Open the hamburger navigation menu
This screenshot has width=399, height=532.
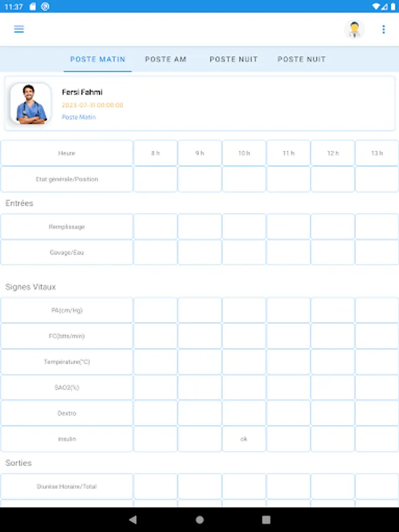click(x=19, y=29)
